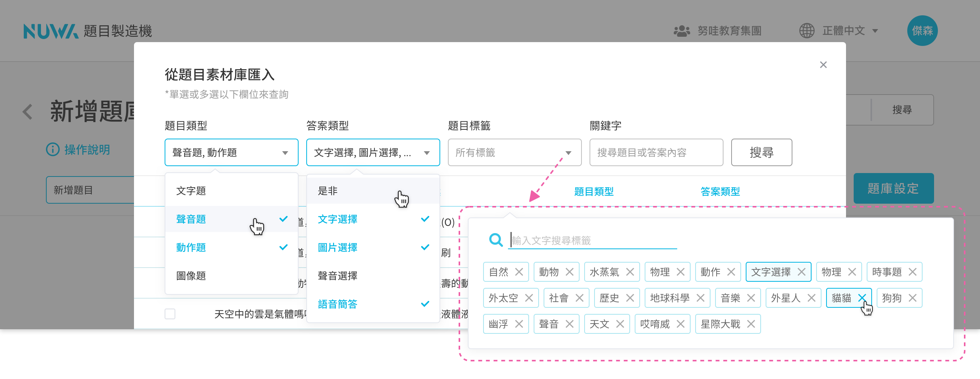Viewport: 980px width, 379px height.
Task: Select the 圖像題 option
Action: point(232,276)
